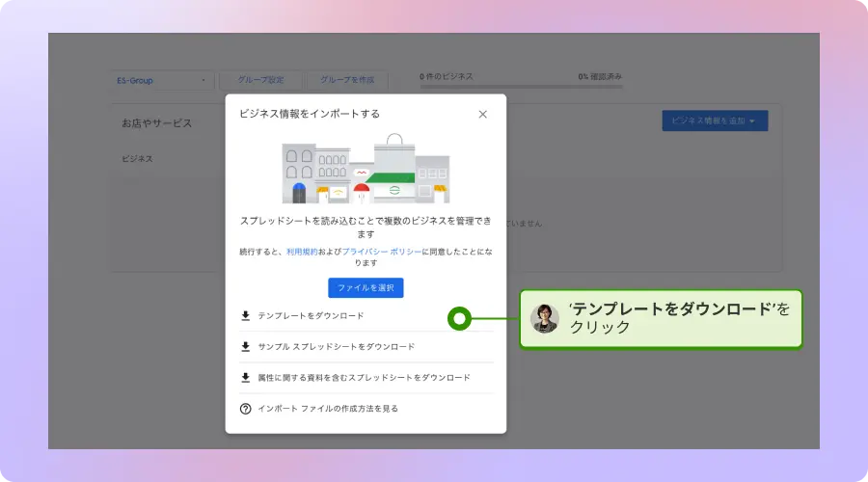Click the green circle hotspot marker
The height and width of the screenshot is (482, 868).
point(460,318)
